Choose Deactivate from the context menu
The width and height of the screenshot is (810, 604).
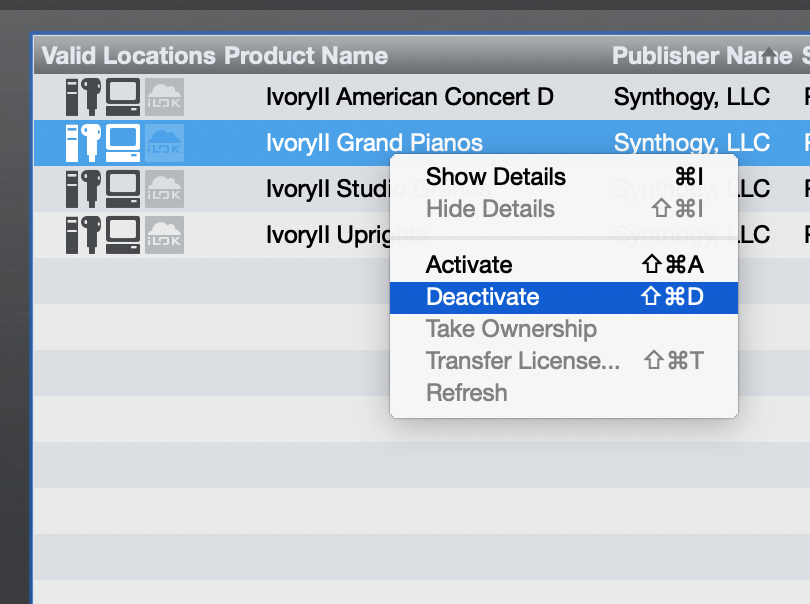564,297
